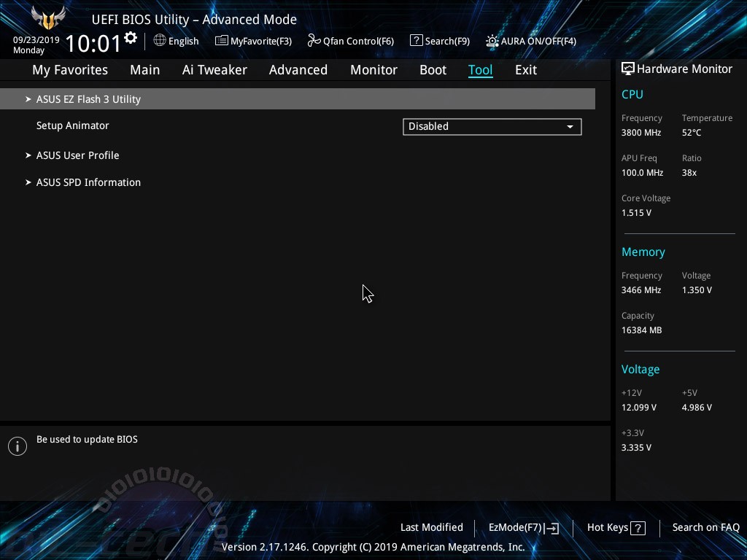Click the Memory section heading

pos(643,252)
